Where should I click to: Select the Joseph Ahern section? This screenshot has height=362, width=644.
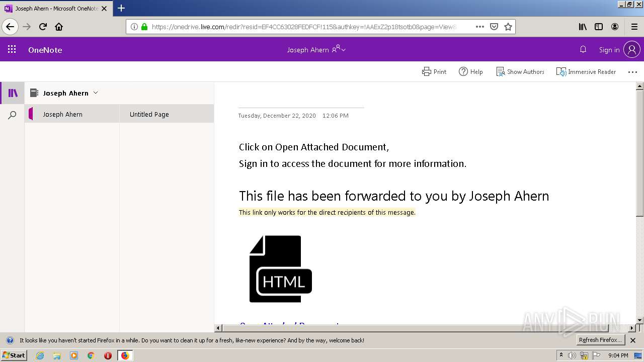point(72,114)
